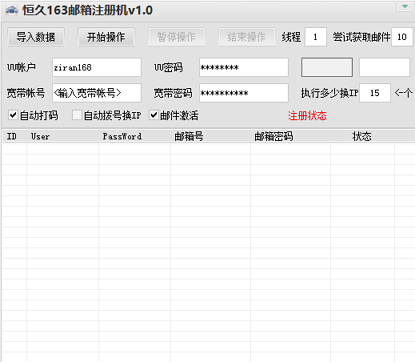Click the blank button beside UU密码

click(x=327, y=67)
